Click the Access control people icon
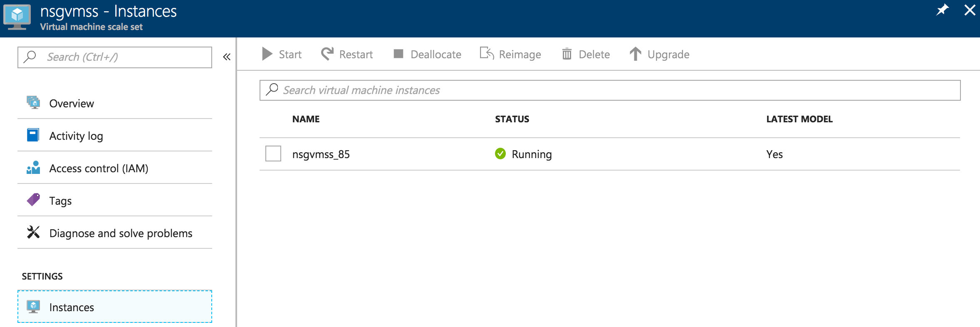The height and width of the screenshot is (327, 980). tap(33, 167)
